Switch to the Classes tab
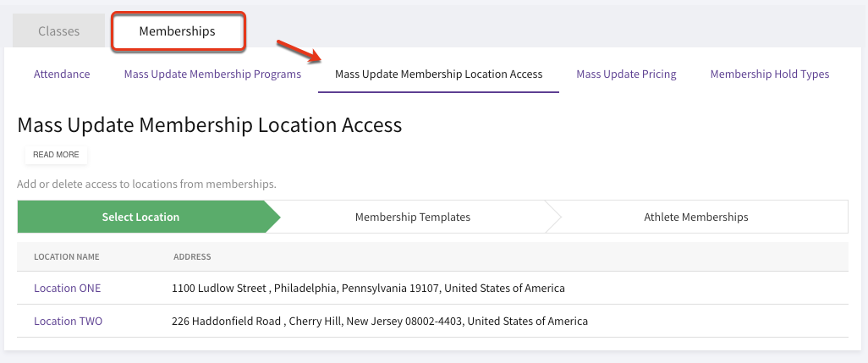Screen dimensions: 868x363 pyautogui.click(x=58, y=31)
